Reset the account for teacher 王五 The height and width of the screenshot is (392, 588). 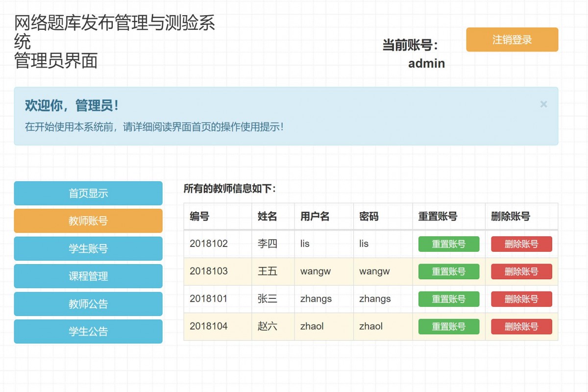449,271
